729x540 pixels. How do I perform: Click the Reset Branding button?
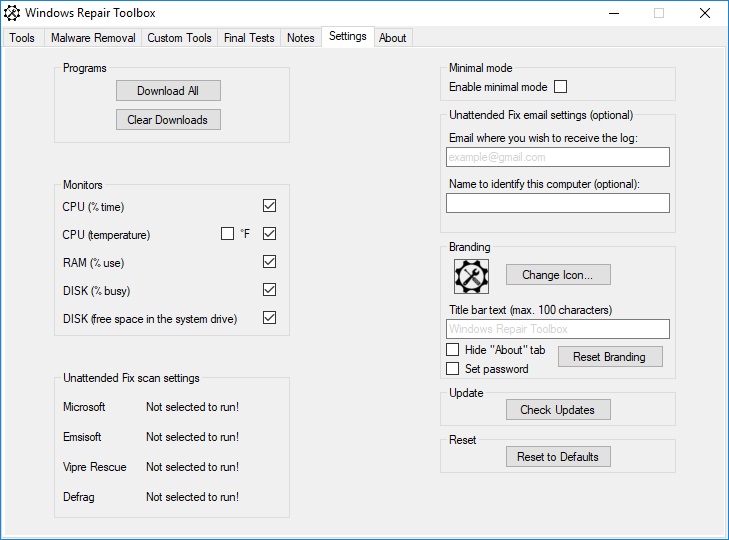click(x=610, y=357)
